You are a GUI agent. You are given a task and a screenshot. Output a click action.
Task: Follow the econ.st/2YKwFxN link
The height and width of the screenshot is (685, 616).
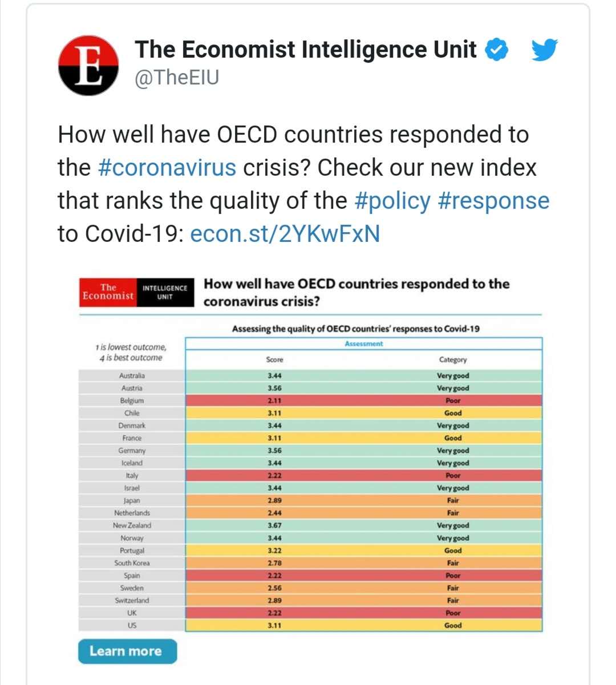point(285,234)
